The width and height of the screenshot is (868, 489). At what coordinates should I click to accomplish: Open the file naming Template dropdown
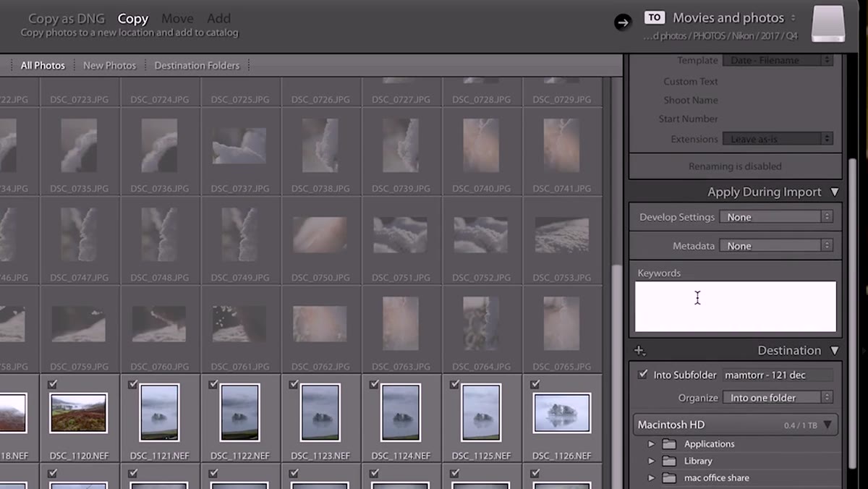(x=777, y=61)
